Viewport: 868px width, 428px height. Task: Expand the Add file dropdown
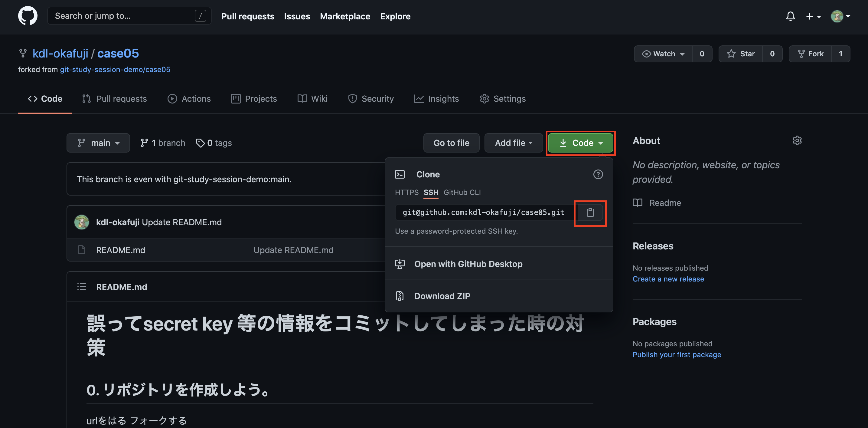[513, 143]
